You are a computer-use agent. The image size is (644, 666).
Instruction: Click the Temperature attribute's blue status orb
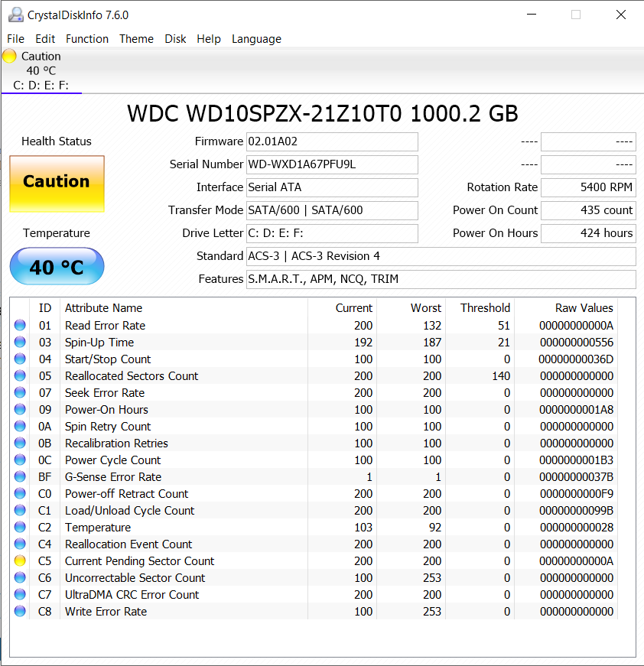pyautogui.click(x=20, y=528)
